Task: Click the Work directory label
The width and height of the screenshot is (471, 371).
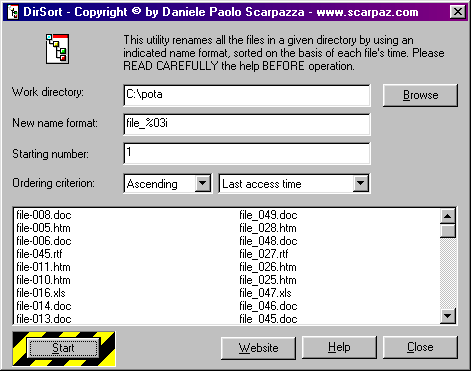Action: click(x=48, y=92)
